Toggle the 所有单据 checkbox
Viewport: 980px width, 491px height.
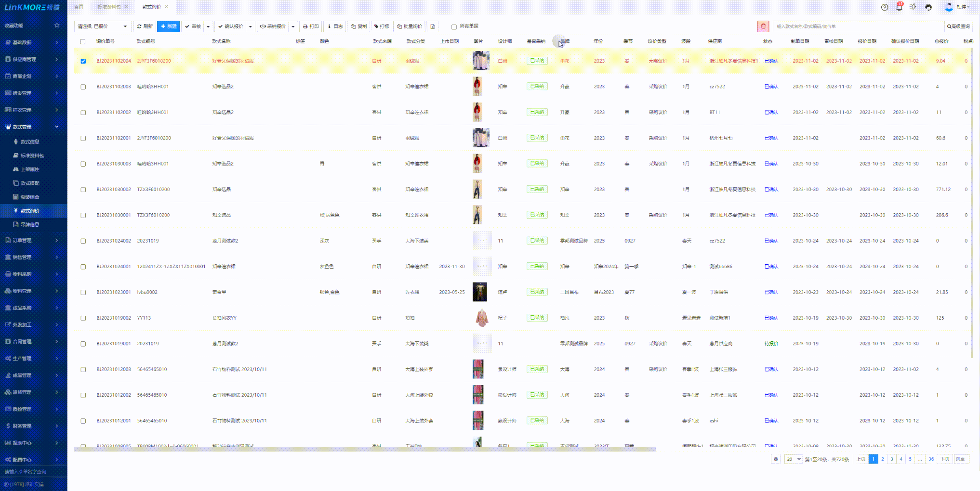(454, 27)
